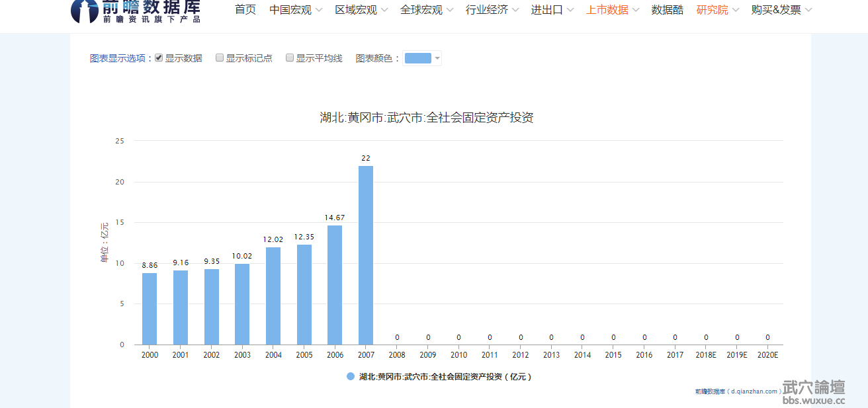Click the 2018E axis label

click(706, 355)
